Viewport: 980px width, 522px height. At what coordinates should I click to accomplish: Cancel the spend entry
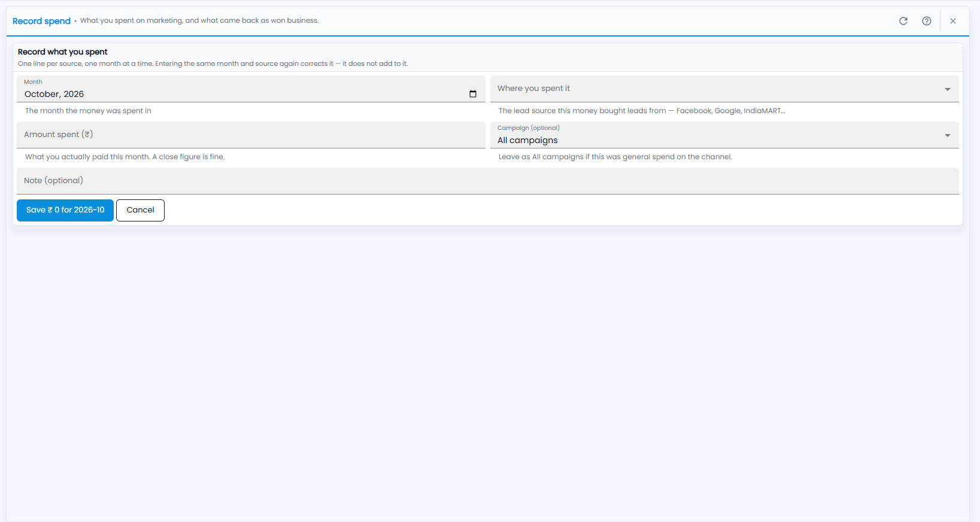[140, 210]
